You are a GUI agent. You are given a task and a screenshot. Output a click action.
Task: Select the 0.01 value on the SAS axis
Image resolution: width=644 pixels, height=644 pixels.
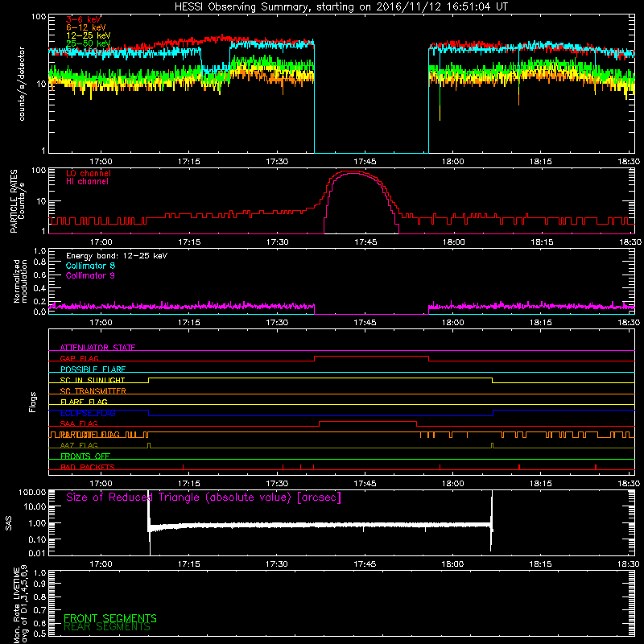[35, 553]
